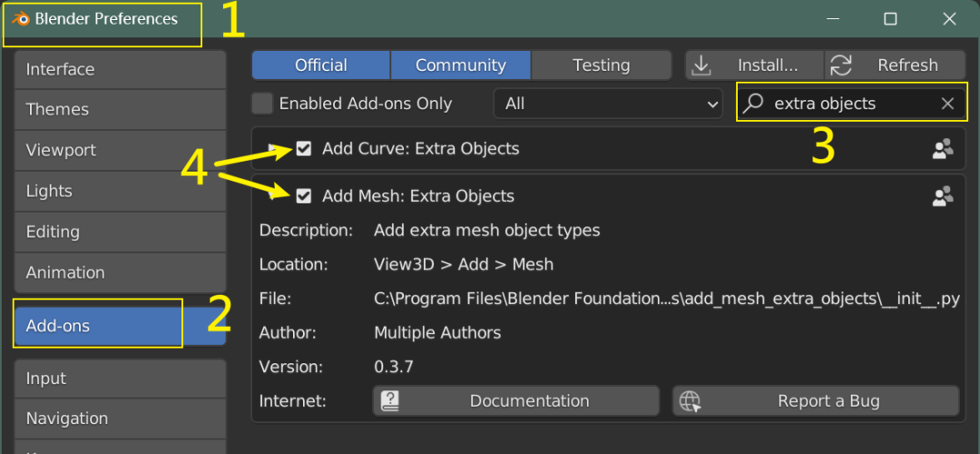Click the 'Add Curve: Extra Objects' label
The image size is (980, 454).
pos(421,149)
